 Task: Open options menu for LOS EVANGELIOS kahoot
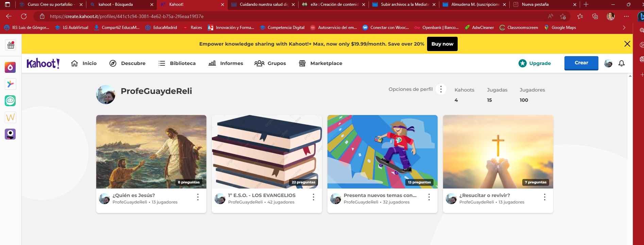[313, 197]
